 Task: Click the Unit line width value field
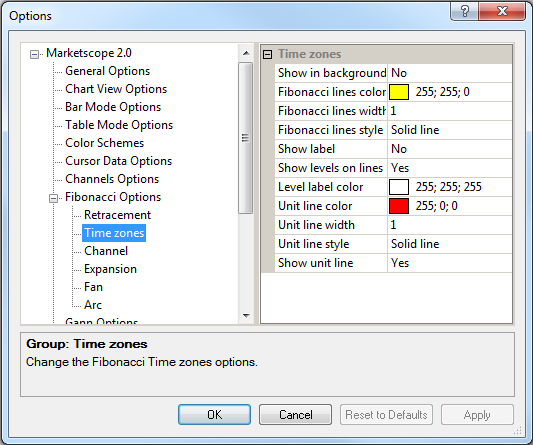pyautogui.click(x=449, y=225)
